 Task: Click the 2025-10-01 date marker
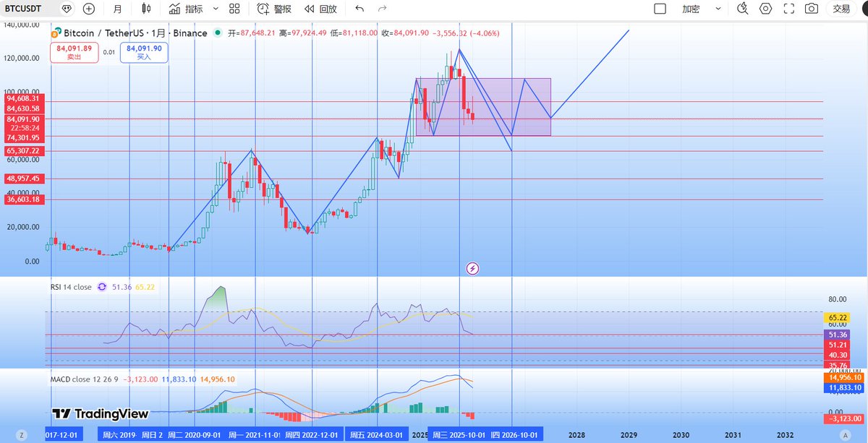[460, 435]
